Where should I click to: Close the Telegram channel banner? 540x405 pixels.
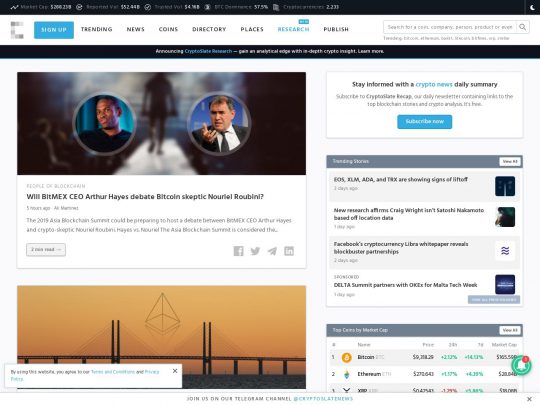coord(529,399)
